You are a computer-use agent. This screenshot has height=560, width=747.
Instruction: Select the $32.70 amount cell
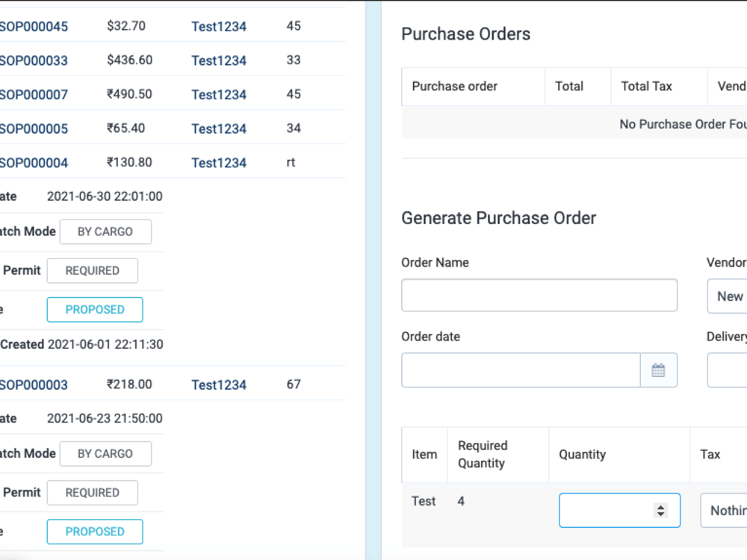(x=126, y=25)
